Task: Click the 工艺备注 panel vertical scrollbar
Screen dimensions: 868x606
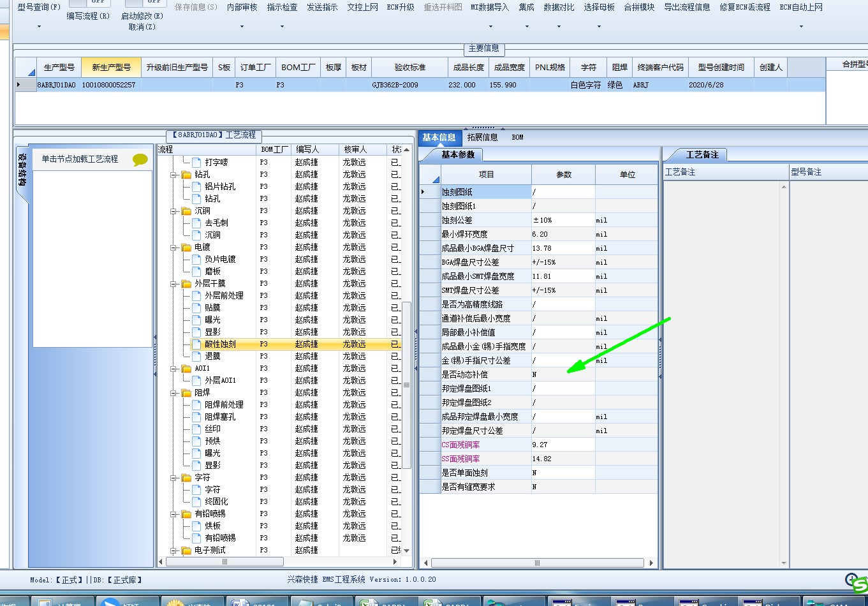Action: 784,374
